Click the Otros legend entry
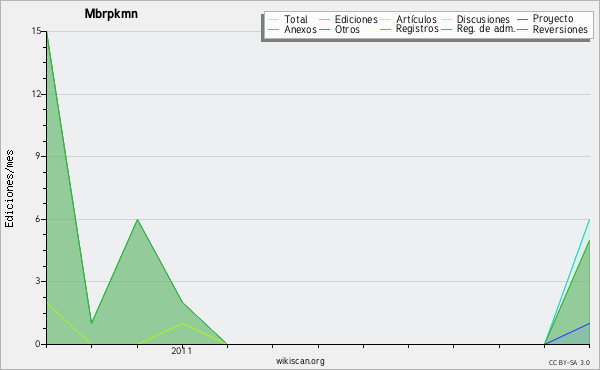Screen dimensions: 600x370 [x=347, y=29]
